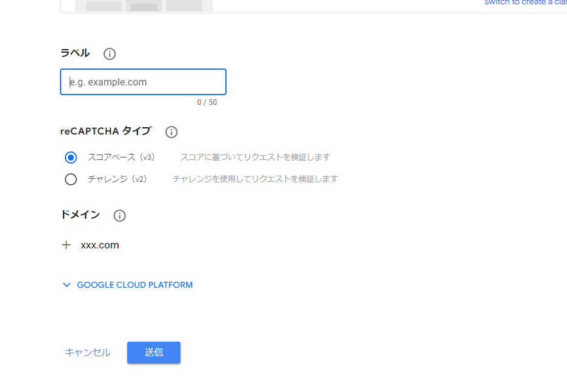Screen dimensions: 567x392
Task: Click the v3 score description text
Action: (x=255, y=158)
